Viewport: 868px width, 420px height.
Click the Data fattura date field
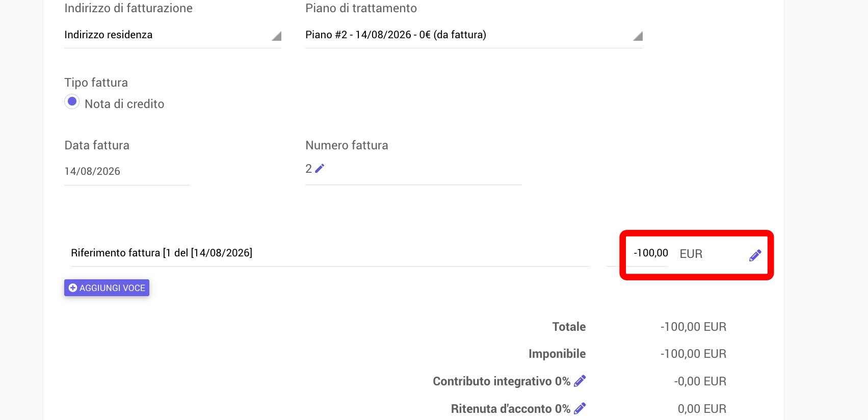(127, 172)
